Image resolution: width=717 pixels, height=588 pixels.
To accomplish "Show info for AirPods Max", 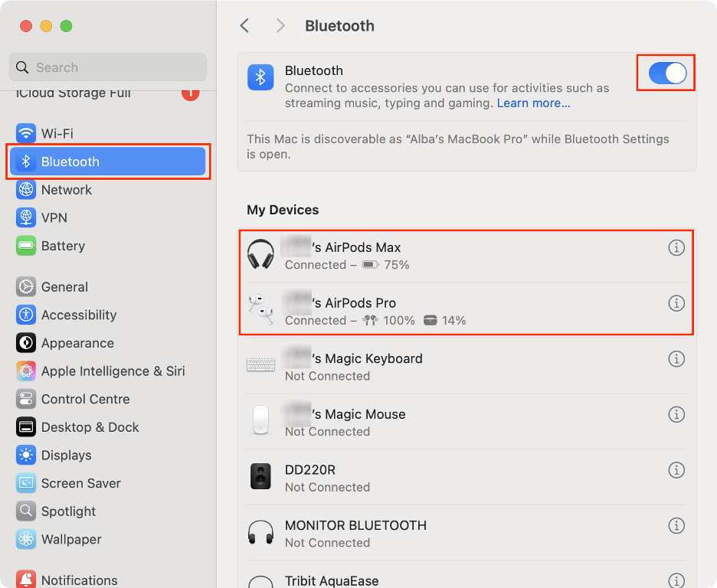I will (676, 247).
